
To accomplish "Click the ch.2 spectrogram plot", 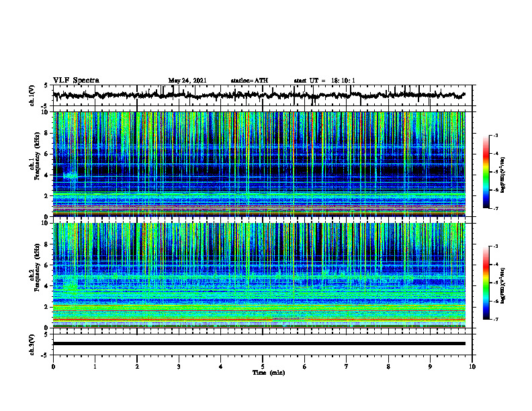I will (x=259, y=275).
